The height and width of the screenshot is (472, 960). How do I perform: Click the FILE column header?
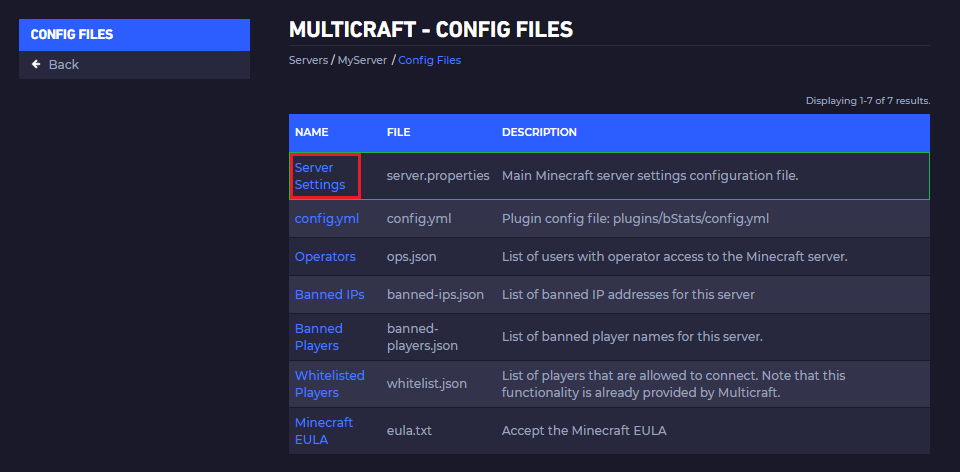(x=398, y=132)
